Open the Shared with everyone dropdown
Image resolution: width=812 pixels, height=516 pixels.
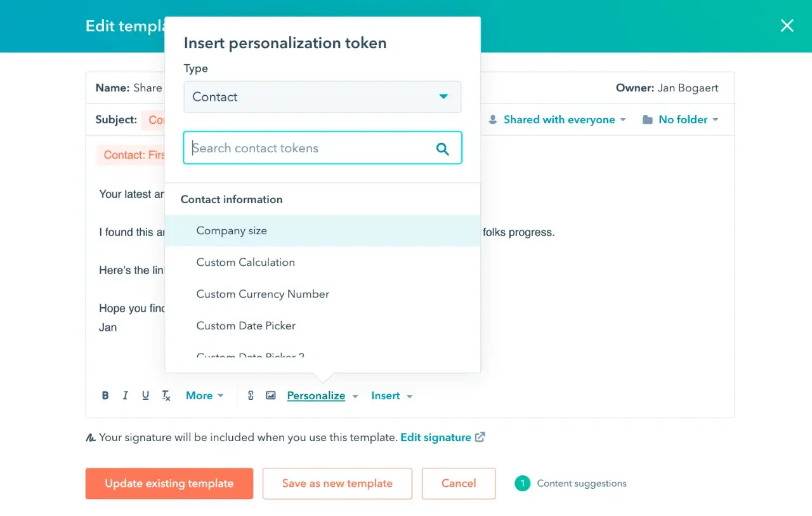click(x=558, y=119)
